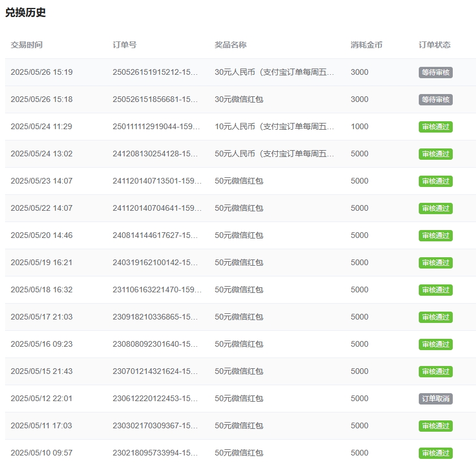Select order number 230701214321624-15...
This screenshot has height=464, width=476.
(x=155, y=372)
